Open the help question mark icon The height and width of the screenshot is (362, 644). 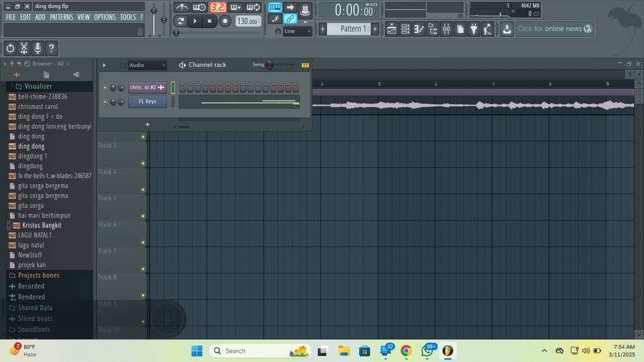click(52, 48)
